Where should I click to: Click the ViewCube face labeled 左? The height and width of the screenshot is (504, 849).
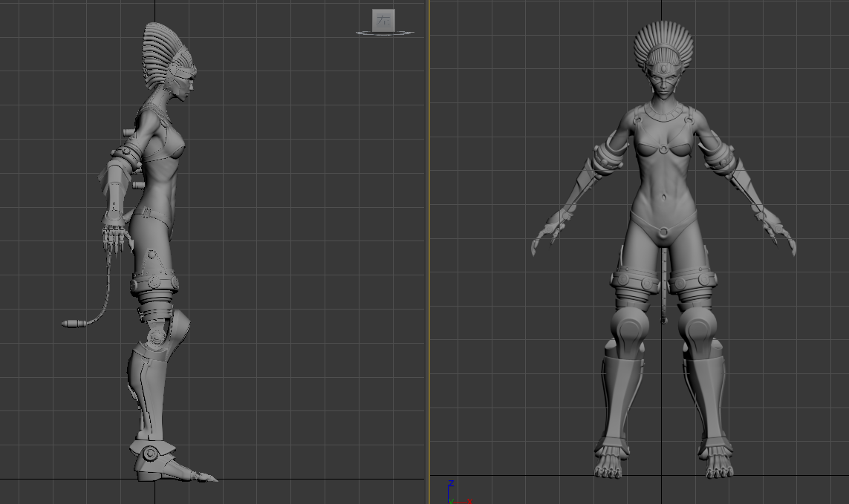click(x=384, y=20)
